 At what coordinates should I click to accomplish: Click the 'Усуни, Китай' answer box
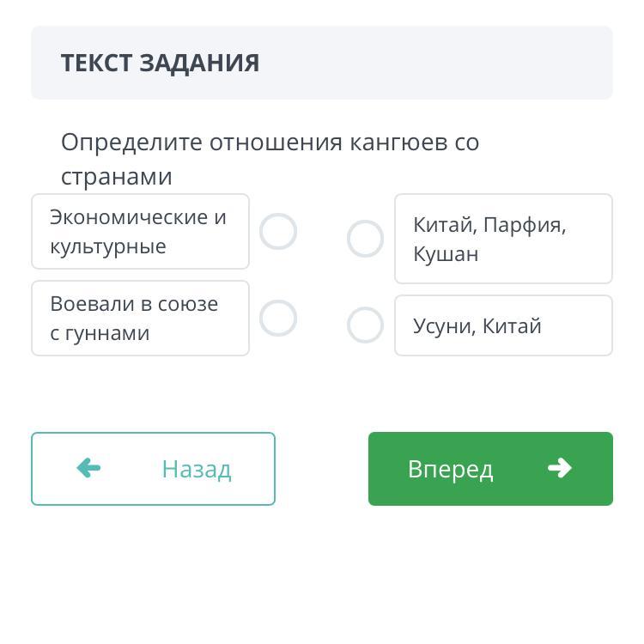click(x=503, y=325)
